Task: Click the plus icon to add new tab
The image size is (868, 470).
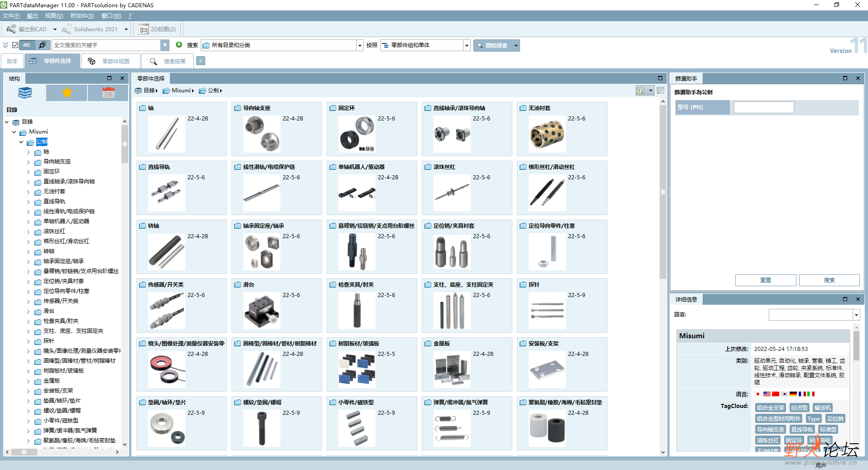Action: point(201,61)
